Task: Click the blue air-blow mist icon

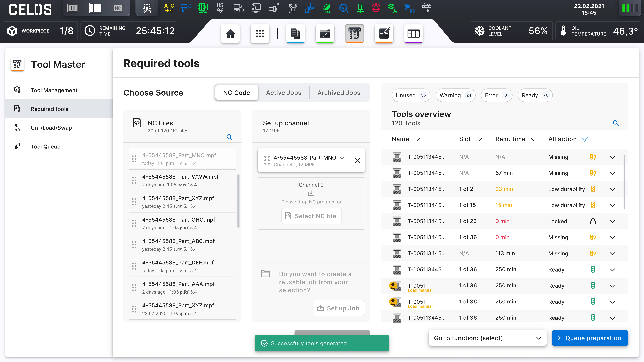Action: [x=410, y=8]
